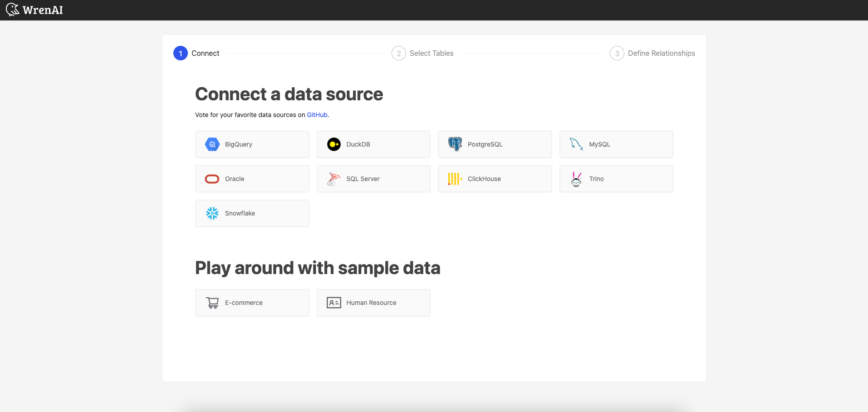This screenshot has width=868, height=412.
Task: Try the E-commerce sample dataset
Action: [x=252, y=303]
